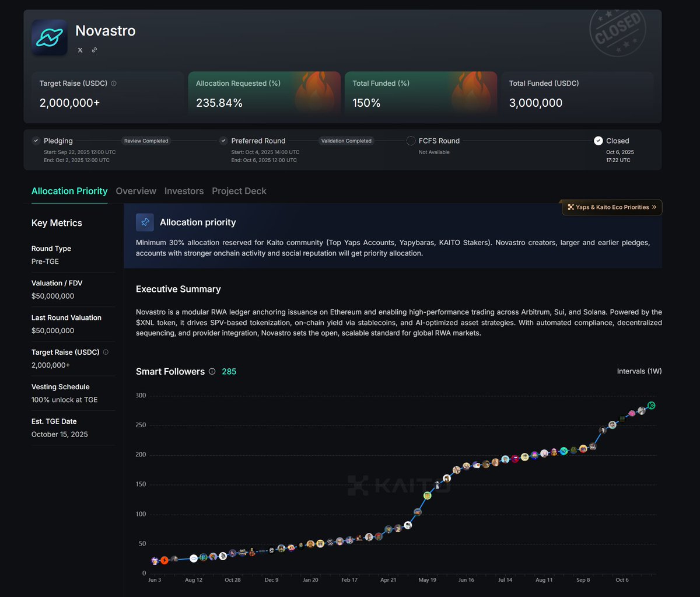700x597 pixels.
Task: Click info icon in Key Metrics Target Raise
Action: click(106, 352)
